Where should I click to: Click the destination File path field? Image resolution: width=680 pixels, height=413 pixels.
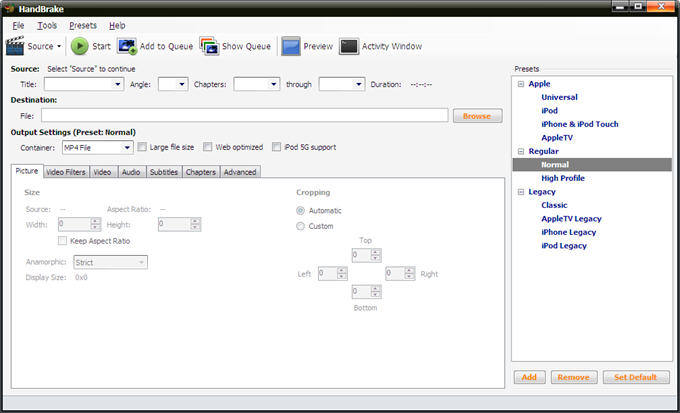click(x=245, y=115)
